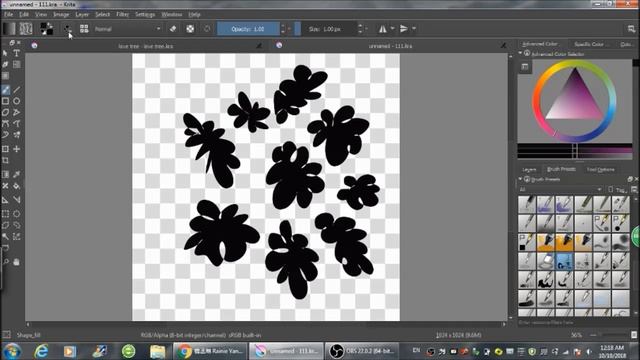Click the Opacity slider bar
The width and height of the screenshot is (640, 360).
pyautogui.click(x=248, y=29)
